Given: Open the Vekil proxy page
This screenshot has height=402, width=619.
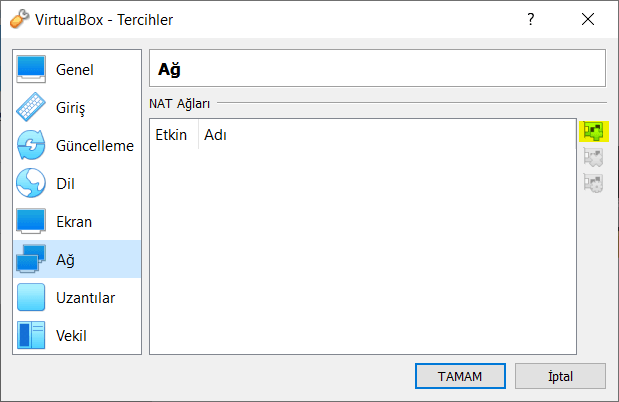Looking at the screenshot, I should [x=76, y=335].
